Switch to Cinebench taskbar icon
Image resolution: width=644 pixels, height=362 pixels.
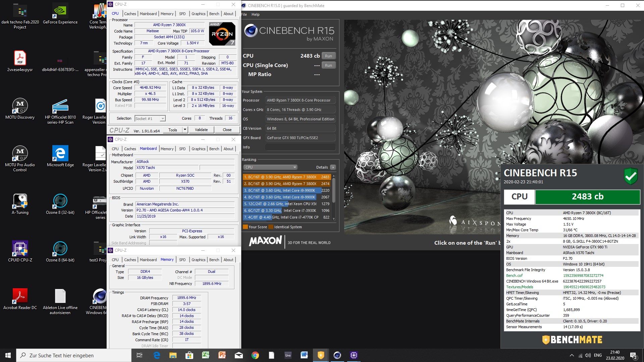(x=337, y=355)
